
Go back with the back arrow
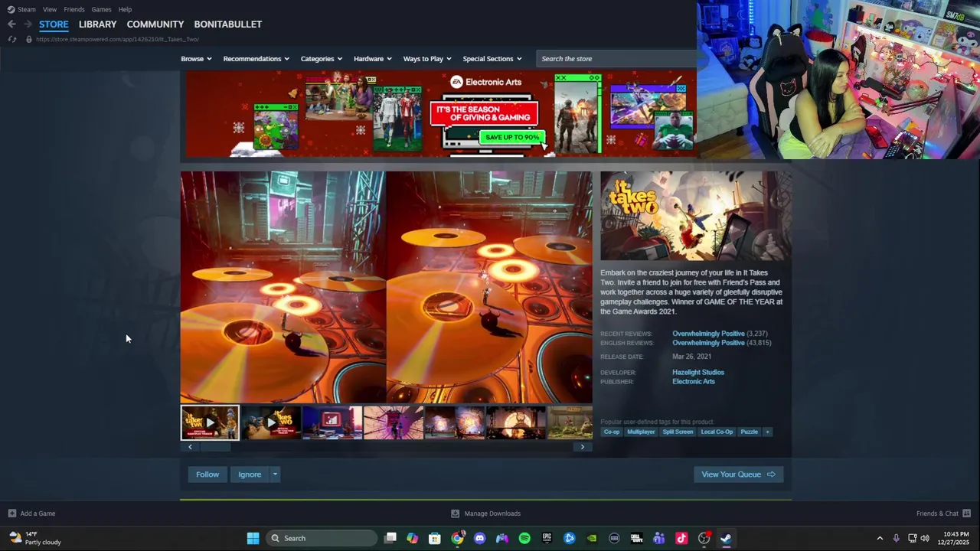tap(11, 24)
